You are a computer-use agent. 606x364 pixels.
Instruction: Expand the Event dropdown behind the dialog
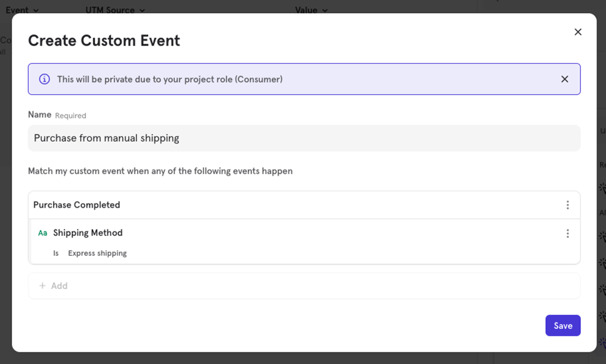point(22,10)
